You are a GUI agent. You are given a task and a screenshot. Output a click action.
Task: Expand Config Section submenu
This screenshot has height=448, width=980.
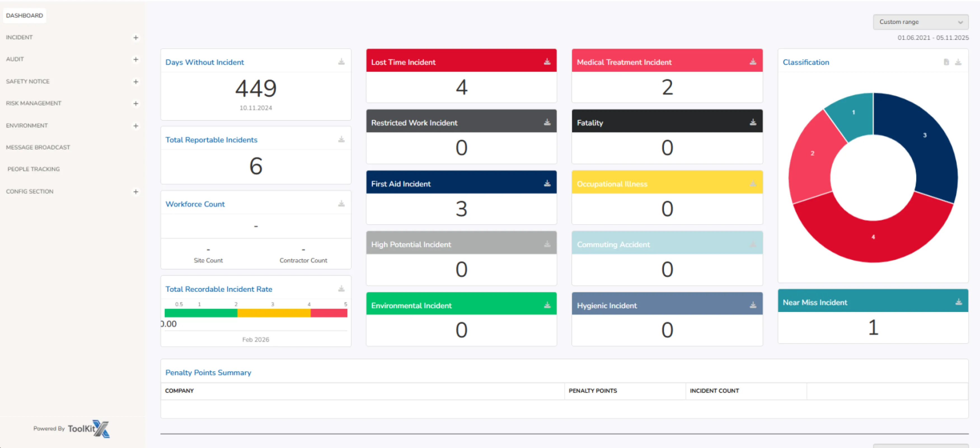(x=135, y=192)
